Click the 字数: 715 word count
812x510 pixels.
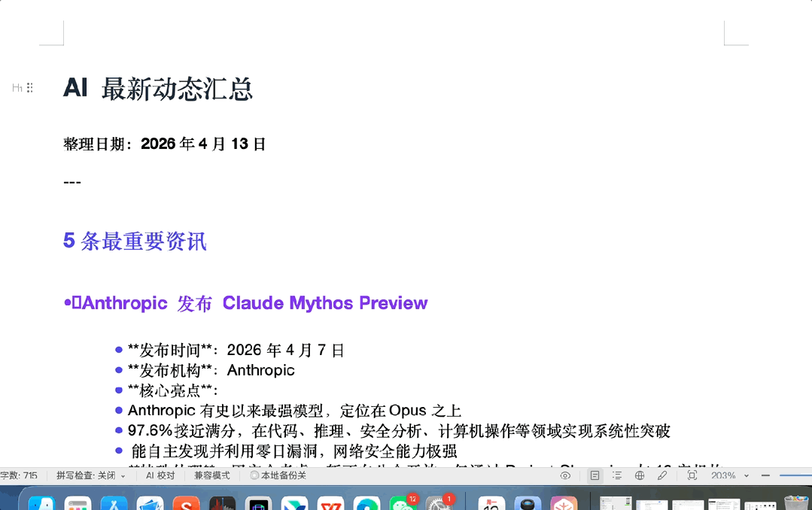[x=19, y=475]
